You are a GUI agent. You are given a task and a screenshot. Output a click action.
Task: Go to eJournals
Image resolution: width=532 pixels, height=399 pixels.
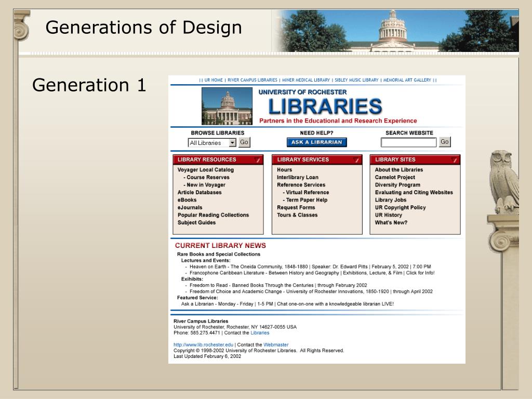190,207
